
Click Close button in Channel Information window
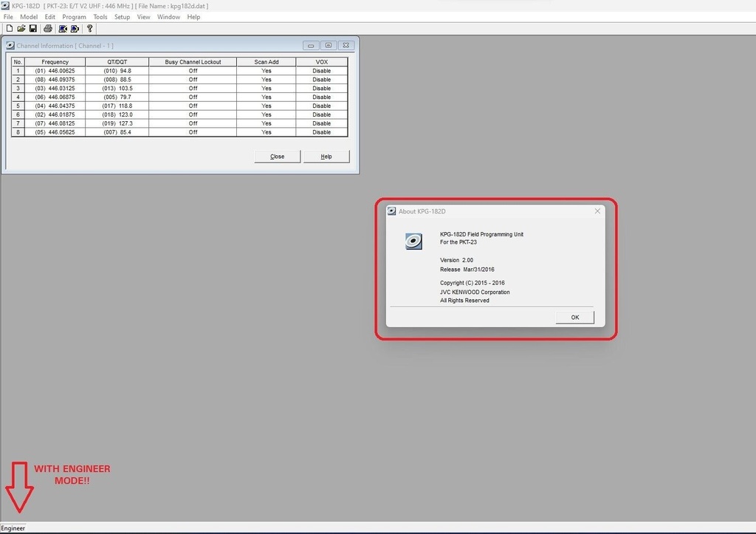click(277, 157)
